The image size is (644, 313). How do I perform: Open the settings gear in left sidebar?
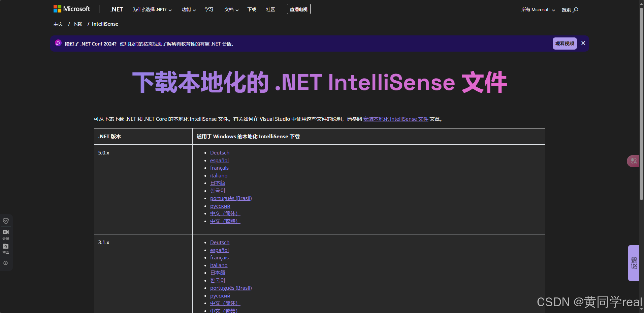tap(6, 263)
